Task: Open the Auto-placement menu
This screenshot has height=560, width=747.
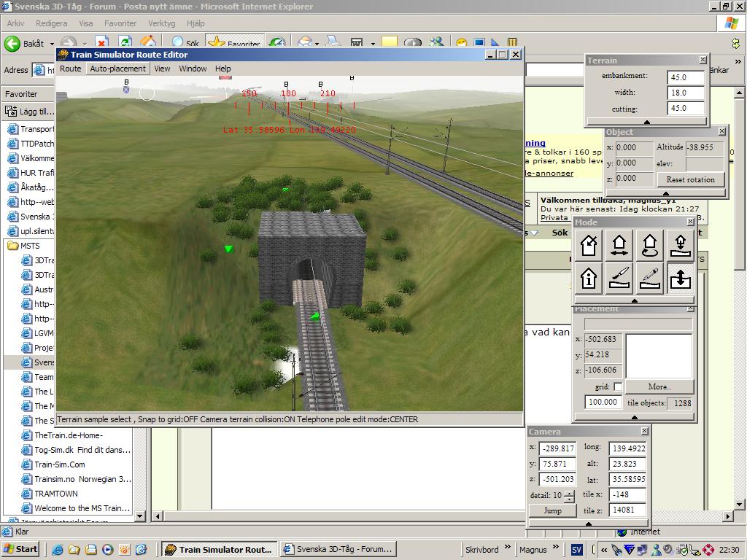Action: tap(117, 69)
